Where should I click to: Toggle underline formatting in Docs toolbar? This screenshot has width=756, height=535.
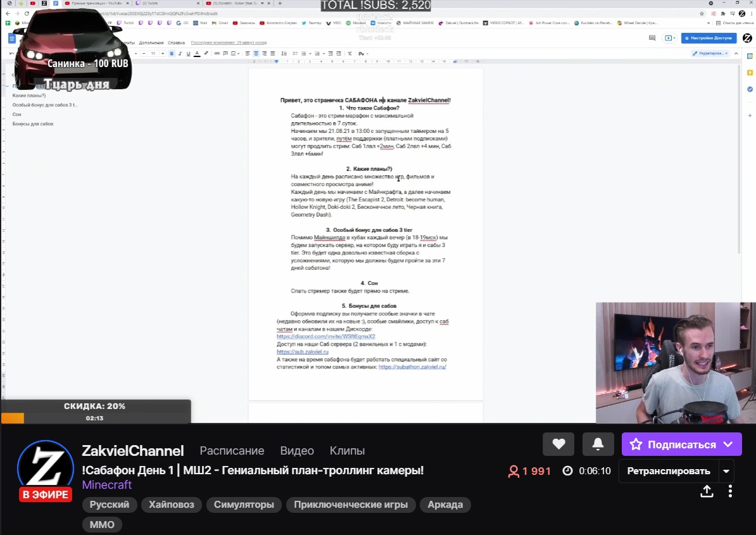(x=188, y=53)
